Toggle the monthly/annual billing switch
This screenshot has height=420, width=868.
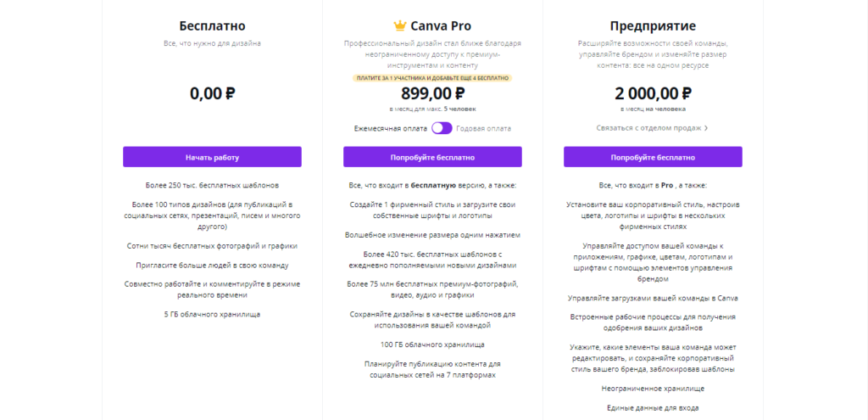[x=442, y=128]
